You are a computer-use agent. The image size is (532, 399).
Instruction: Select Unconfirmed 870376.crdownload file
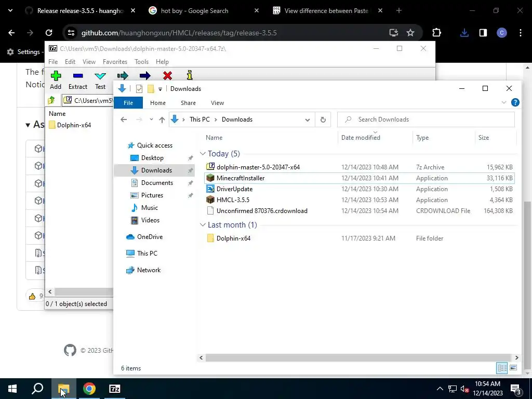360,211
